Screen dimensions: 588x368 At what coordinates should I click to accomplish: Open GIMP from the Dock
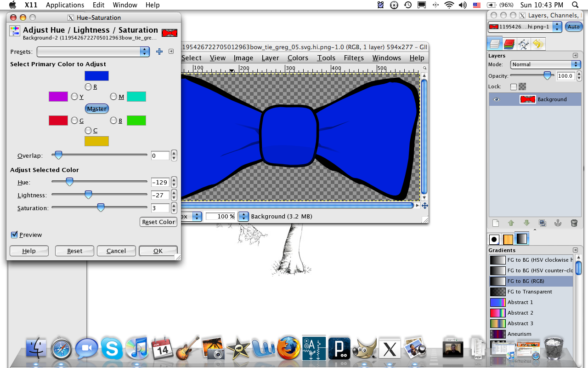click(x=365, y=348)
